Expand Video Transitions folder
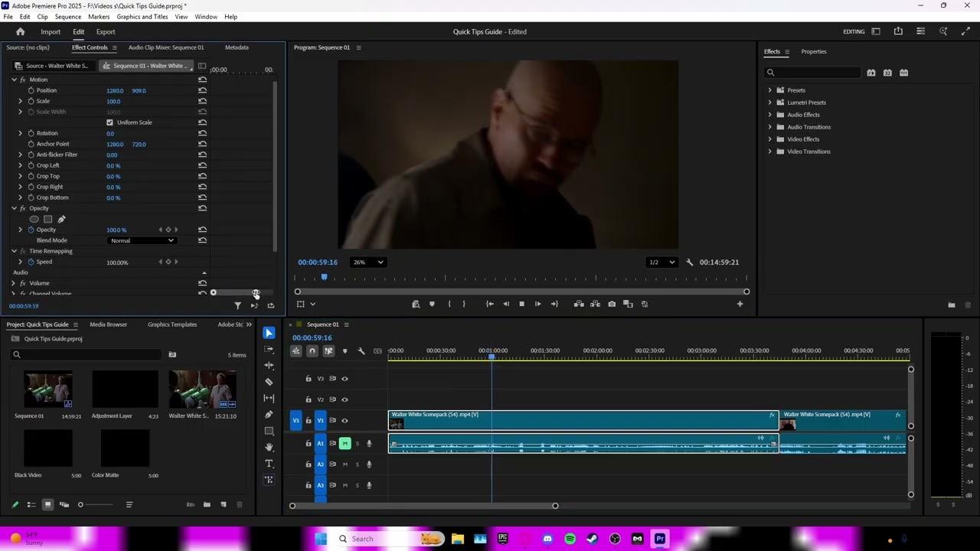The image size is (980, 551). click(x=770, y=152)
